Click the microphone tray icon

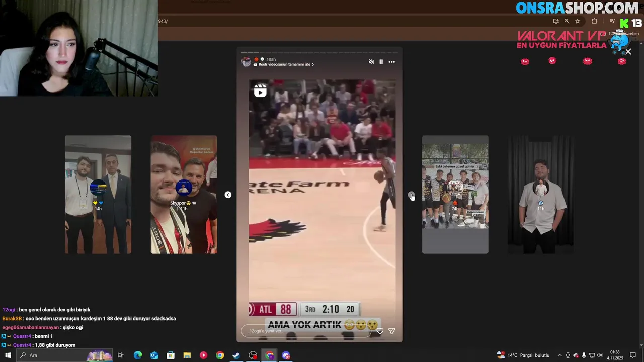point(584,355)
